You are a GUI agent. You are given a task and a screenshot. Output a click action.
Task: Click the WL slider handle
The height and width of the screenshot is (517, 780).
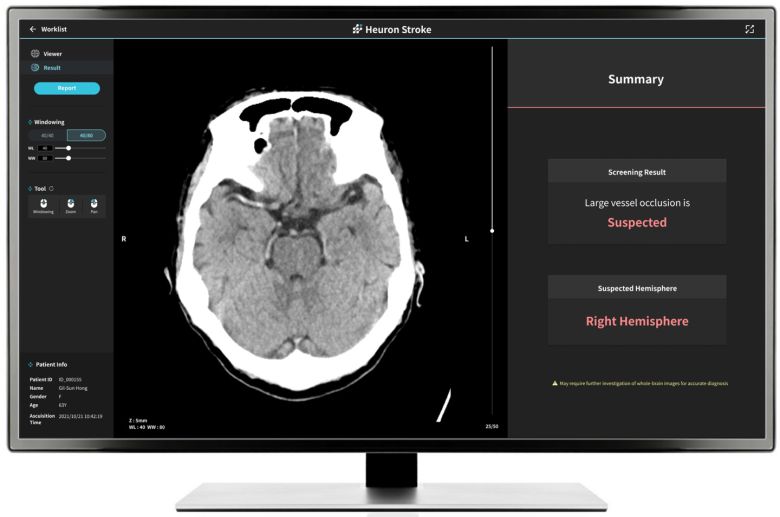tap(68, 148)
